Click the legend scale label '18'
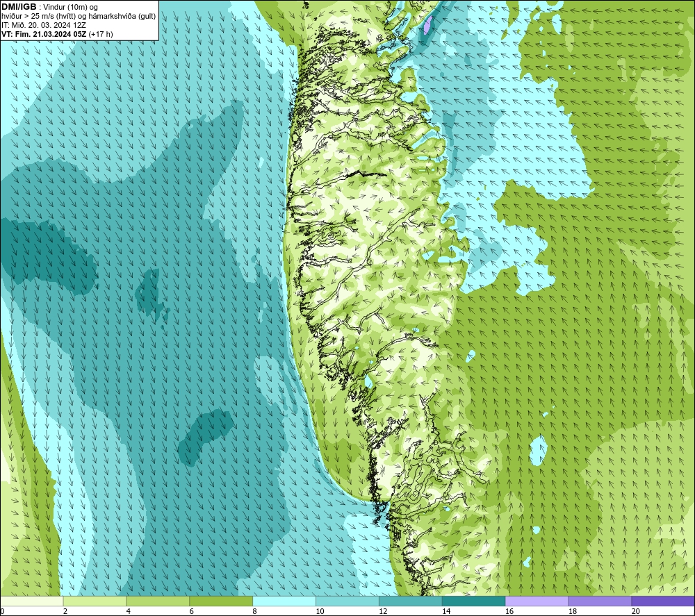Image resolution: width=695 pixels, height=616 pixels. tap(572, 611)
